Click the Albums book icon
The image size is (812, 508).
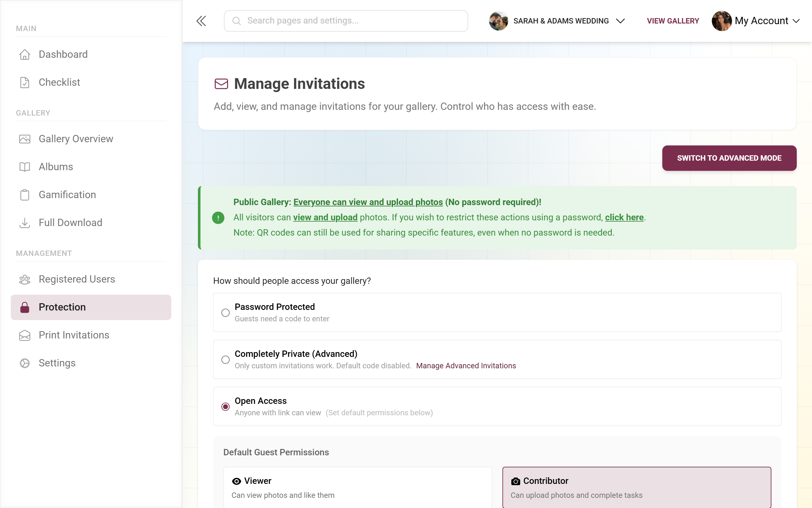pos(24,167)
